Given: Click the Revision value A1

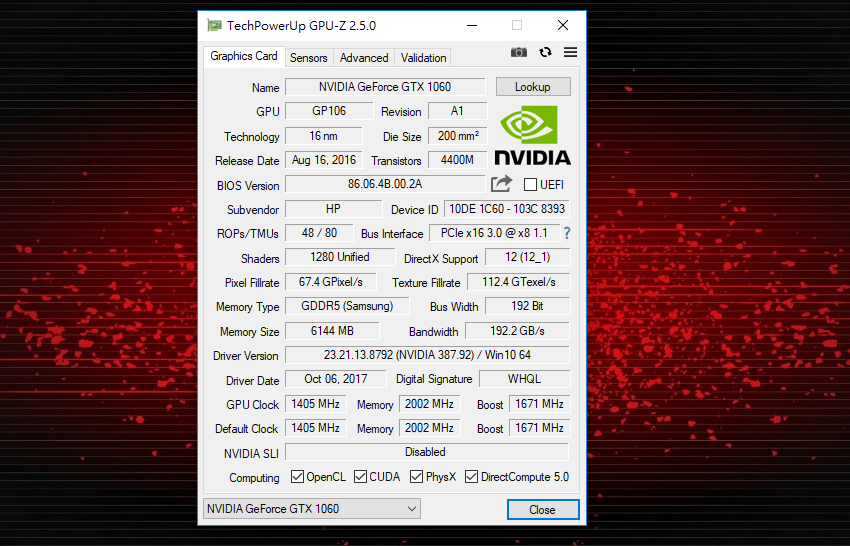Looking at the screenshot, I should coord(458,111).
